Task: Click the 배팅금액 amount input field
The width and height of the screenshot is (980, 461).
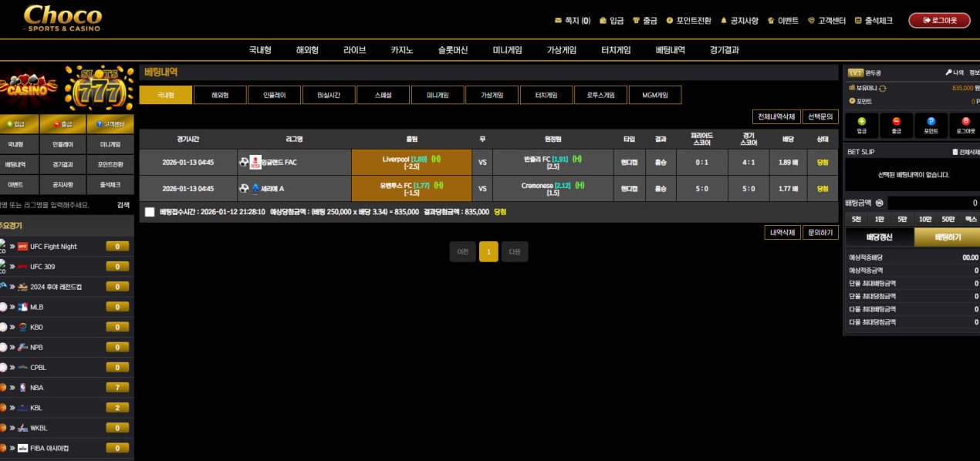Action: 932,203
